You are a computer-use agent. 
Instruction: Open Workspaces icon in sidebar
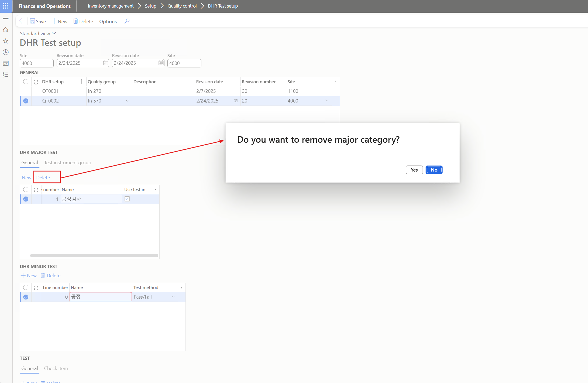click(x=6, y=63)
